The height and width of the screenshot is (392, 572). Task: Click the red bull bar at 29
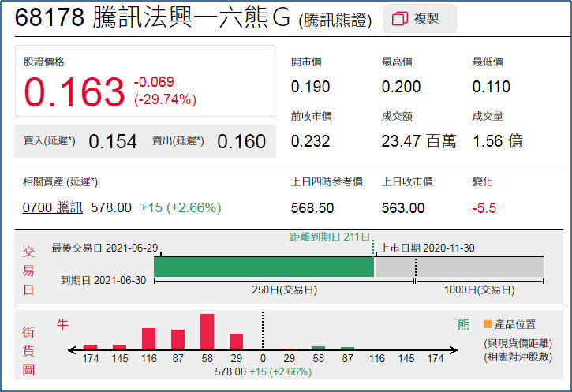(x=237, y=342)
